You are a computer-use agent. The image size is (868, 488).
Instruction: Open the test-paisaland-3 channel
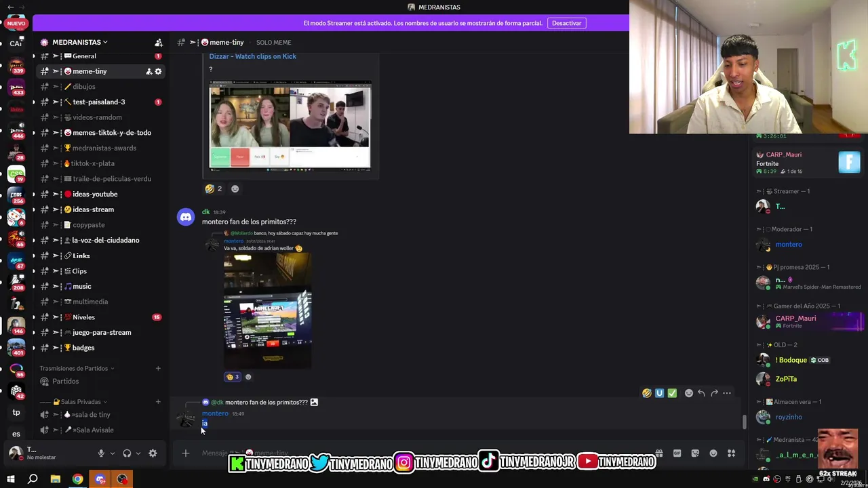pos(101,102)
